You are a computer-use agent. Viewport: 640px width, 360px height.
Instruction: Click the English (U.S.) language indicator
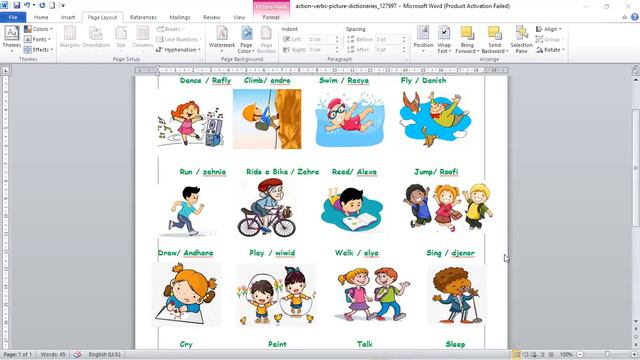pyautogui.click(x=104, y=354)
